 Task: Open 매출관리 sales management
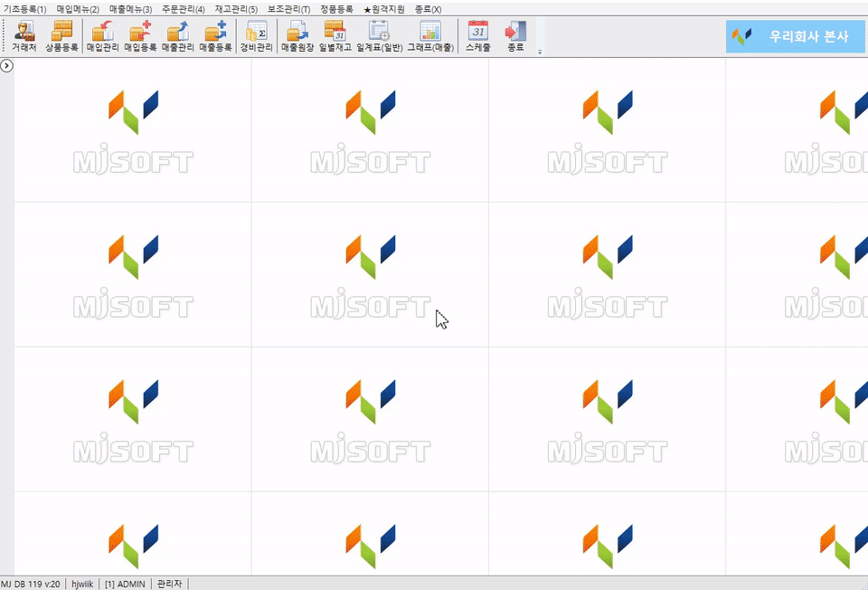pyautogui.click(x=178, y=36)
